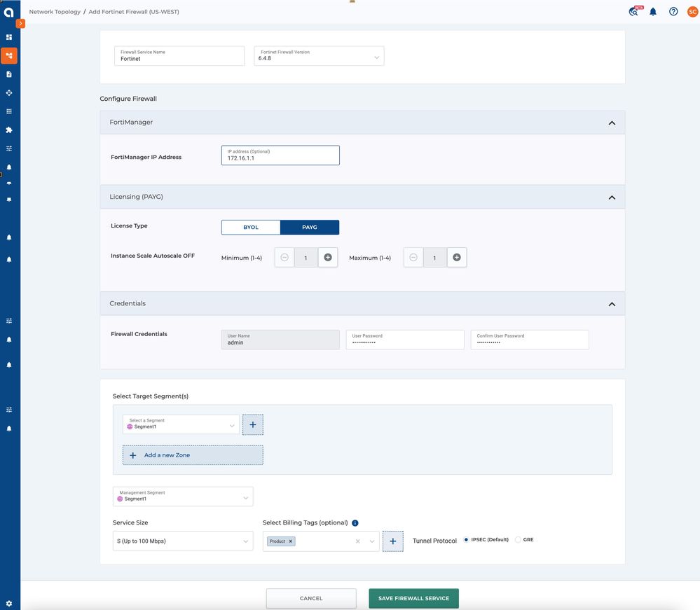
Task: Click Save Firewall Service
Action: 413,598
